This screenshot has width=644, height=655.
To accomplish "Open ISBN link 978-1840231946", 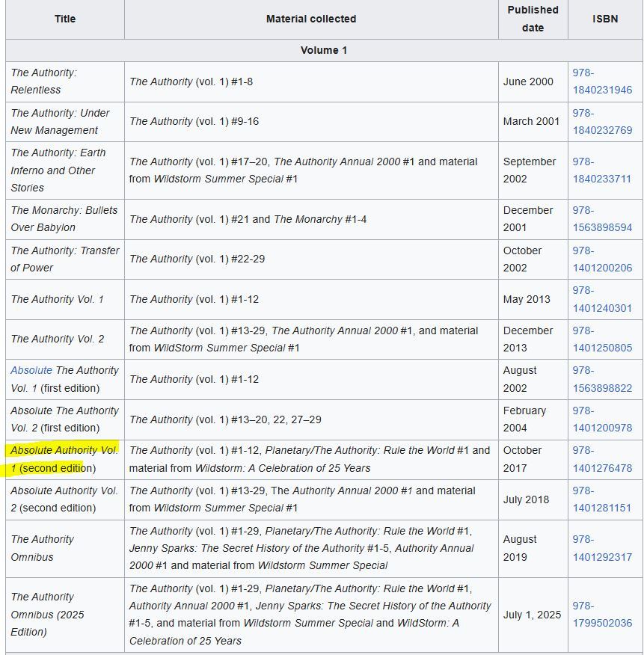I will coord(602,82).
